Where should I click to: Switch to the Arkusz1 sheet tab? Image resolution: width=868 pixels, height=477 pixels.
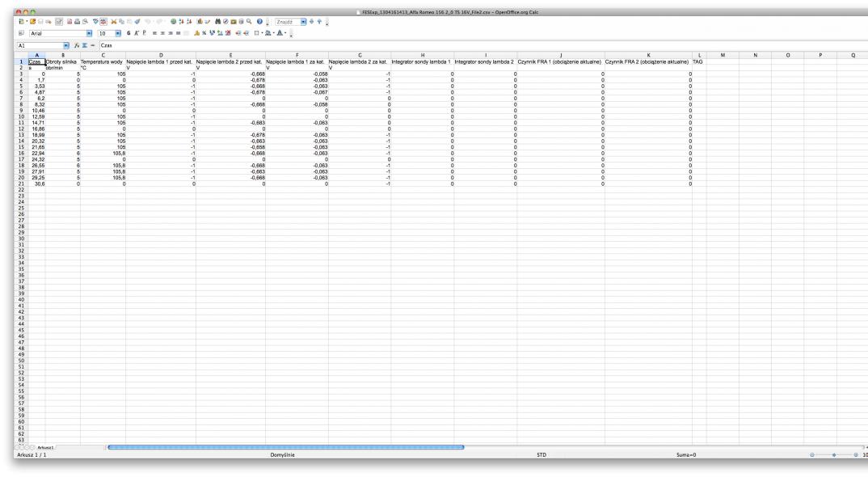point(45,447)
